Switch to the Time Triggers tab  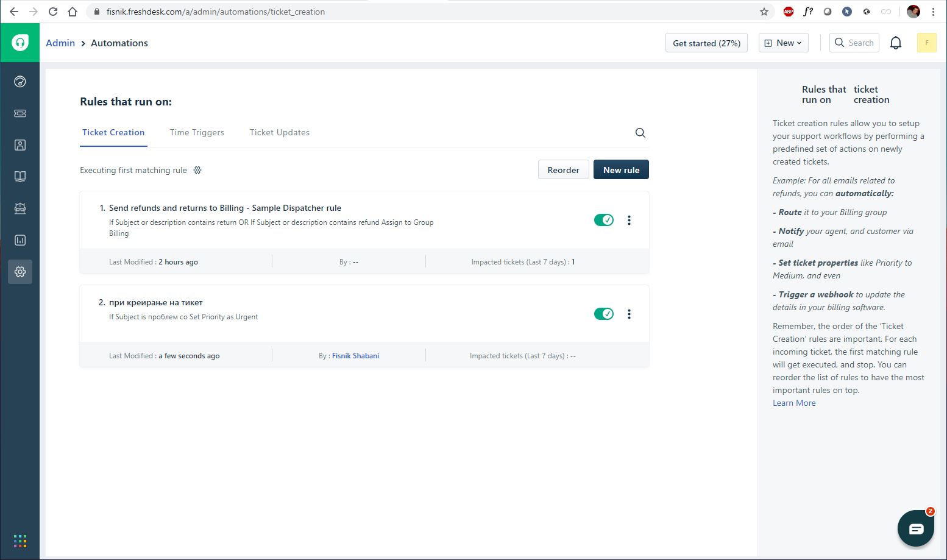click(197, 132)
